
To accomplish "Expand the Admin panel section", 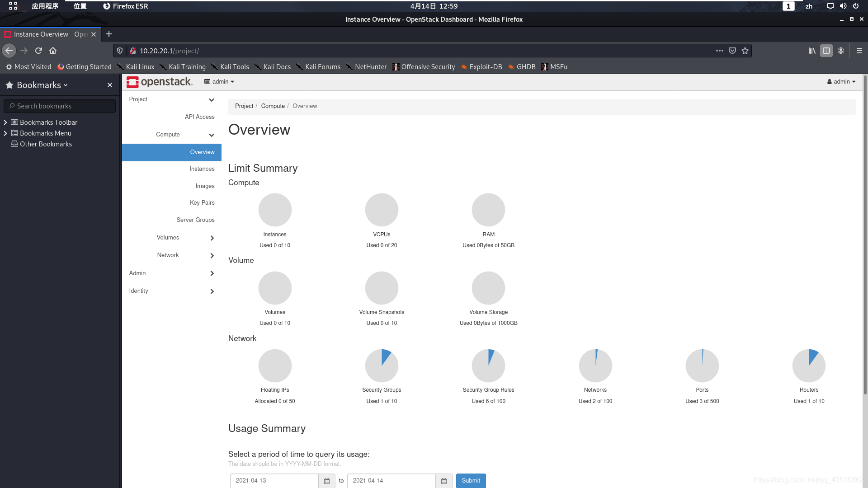I will pyautogui.click(x=172, y=273).
